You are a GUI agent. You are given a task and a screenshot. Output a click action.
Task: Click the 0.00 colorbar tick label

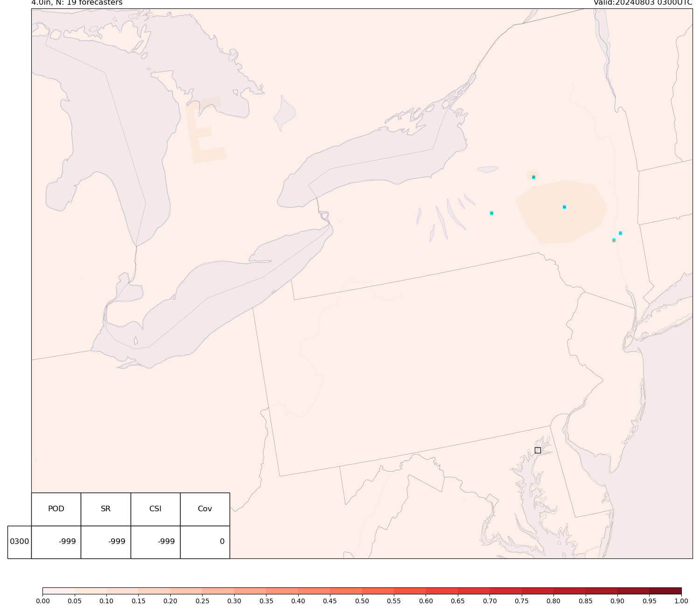click(x=42, y=601)
